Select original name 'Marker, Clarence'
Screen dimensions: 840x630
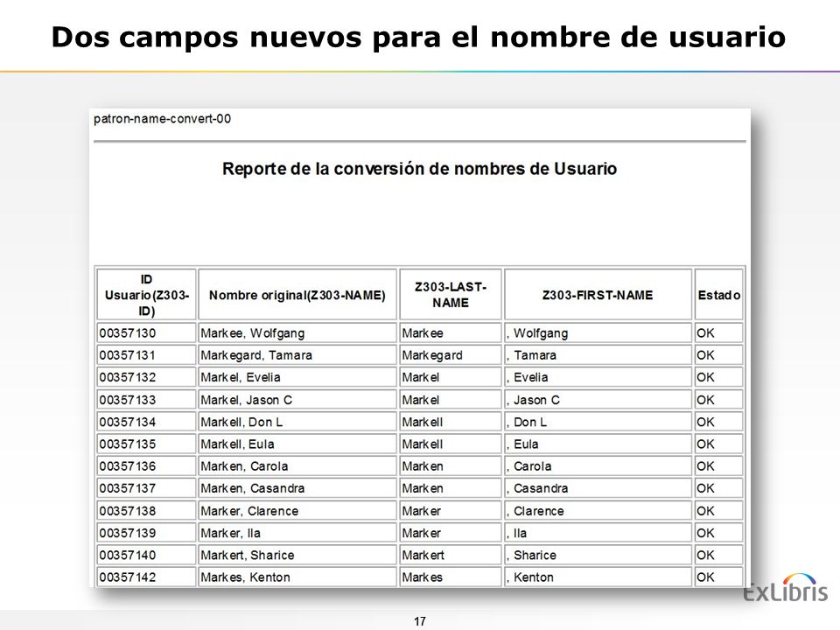[297, 510]
